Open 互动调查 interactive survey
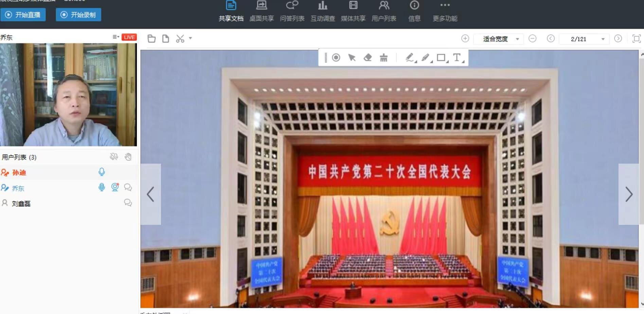Screen dimensions: 644x314 point(323,12)
